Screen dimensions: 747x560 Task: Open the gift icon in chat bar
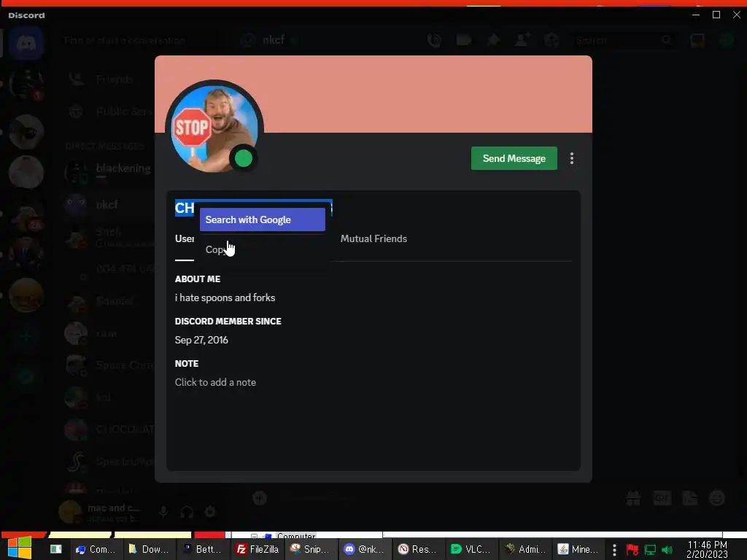(633, 498)
